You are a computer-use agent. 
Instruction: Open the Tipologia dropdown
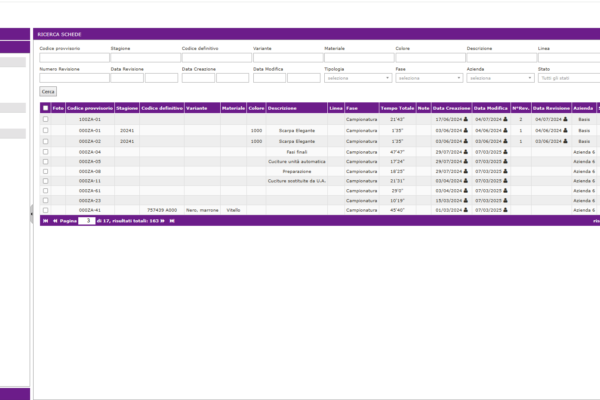[357, 77]
